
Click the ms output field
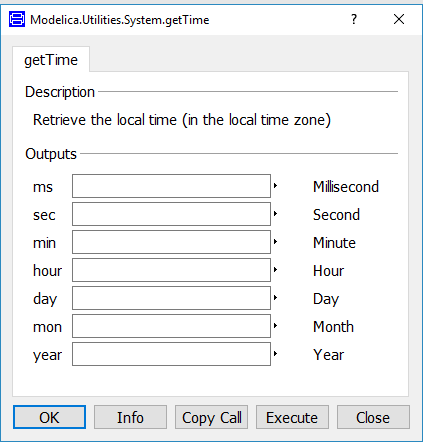(x=171, y=186)
